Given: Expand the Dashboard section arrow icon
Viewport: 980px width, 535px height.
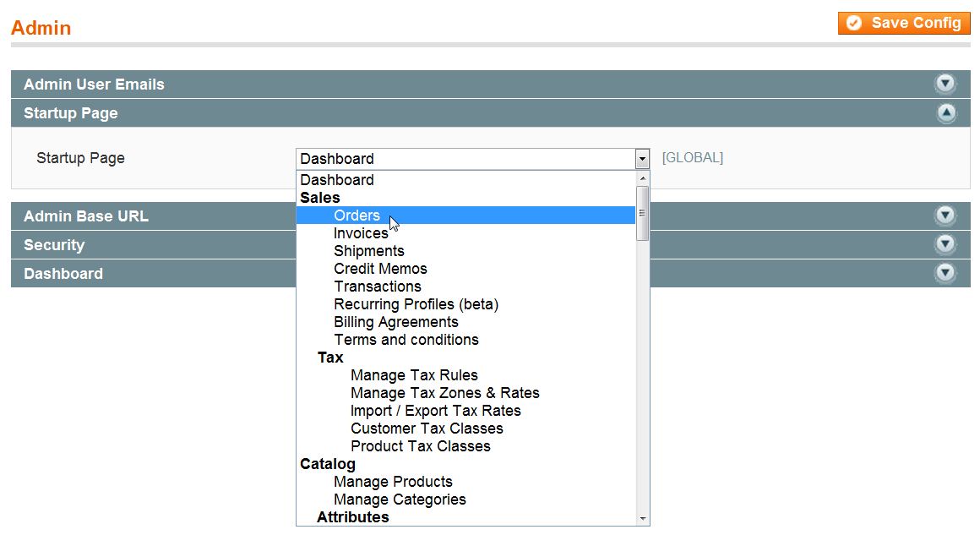Looking at the screenshot, I should coord(945,273).
